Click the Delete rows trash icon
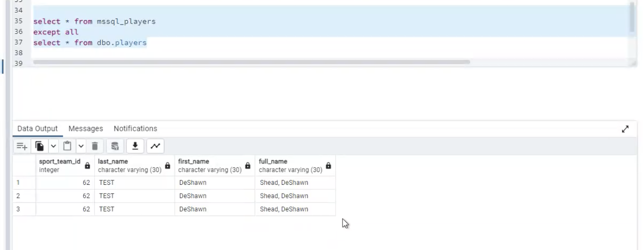This screenshot has height=250, width=644. point(95,146)
